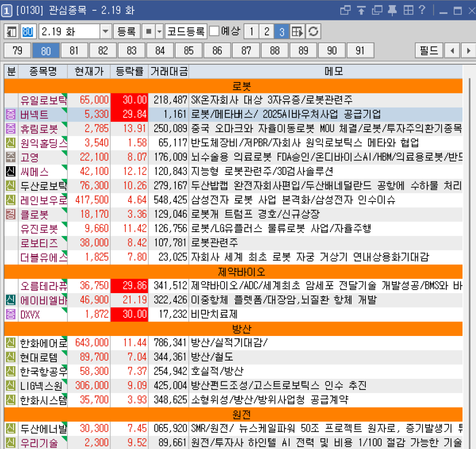Toggle the 예상 checkbox
Image resolution: width=476 pixels, height=449 pixels.
[x=214, y=31]
